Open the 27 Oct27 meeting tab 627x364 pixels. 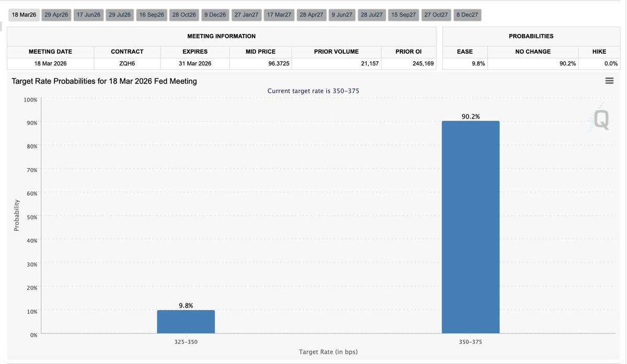[x=436, y=15]
